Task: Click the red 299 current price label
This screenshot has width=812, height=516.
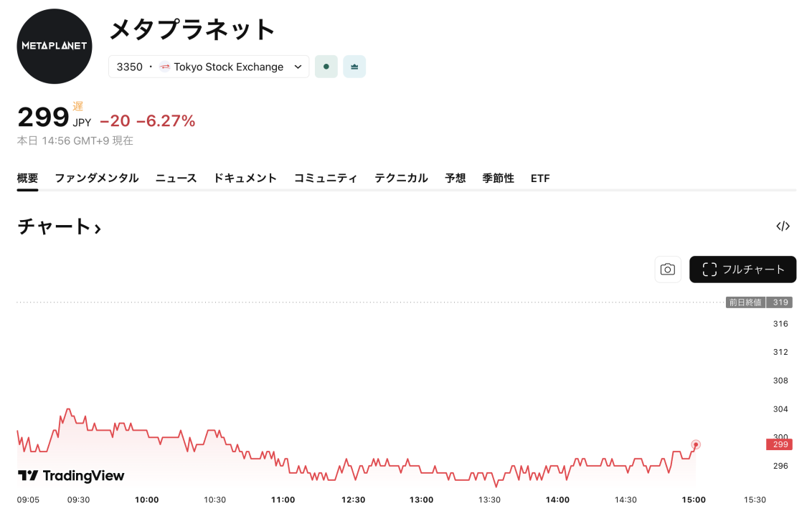Action: click(779, 444)
